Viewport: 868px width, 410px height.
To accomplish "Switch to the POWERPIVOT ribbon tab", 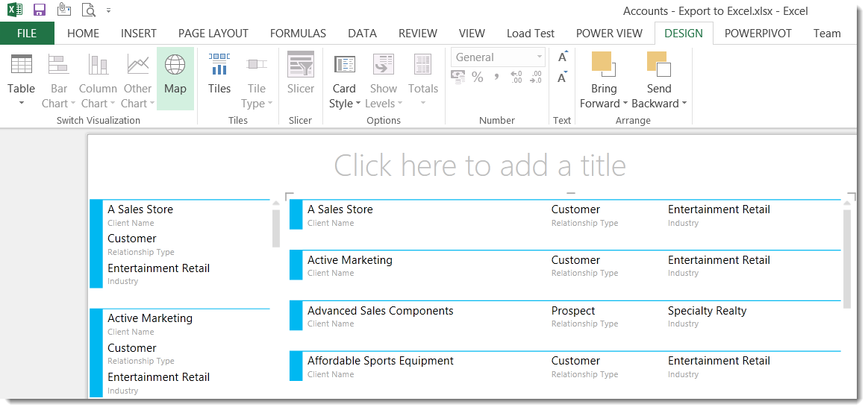I will point(758,34).
